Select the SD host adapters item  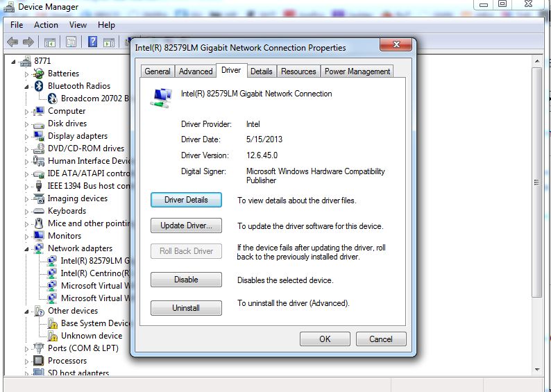(78, 373)
